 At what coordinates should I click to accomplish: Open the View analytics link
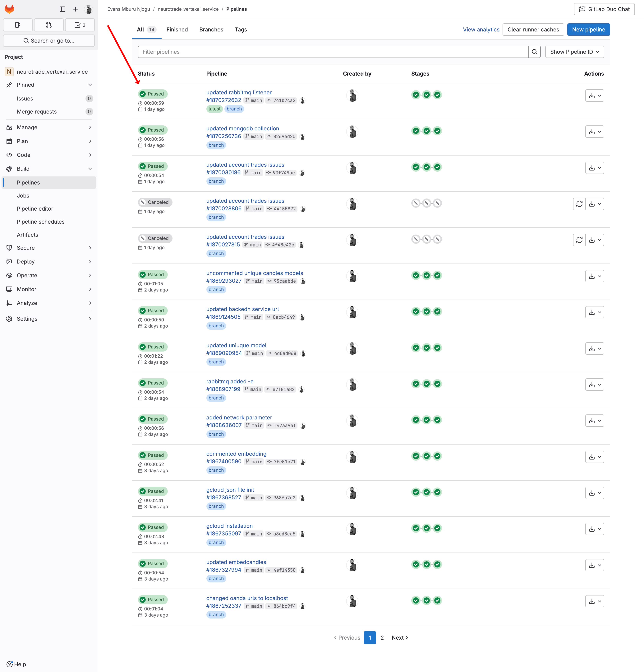pos(481,30)
